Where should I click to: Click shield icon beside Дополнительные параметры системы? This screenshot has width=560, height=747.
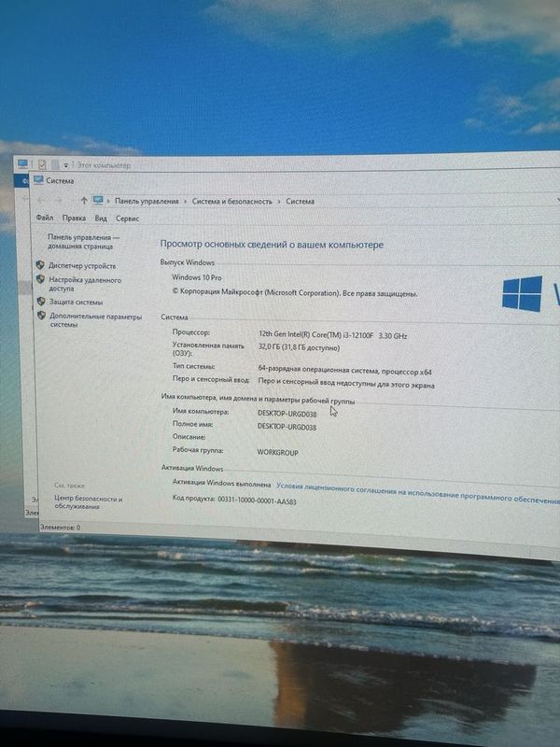(x=41, y=316)
